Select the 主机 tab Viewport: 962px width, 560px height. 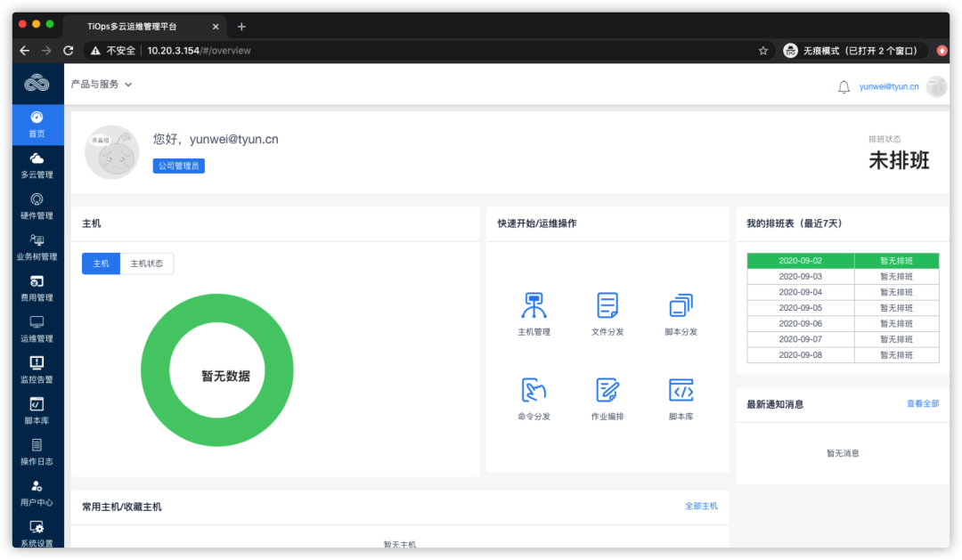click(x=101, y=264)
